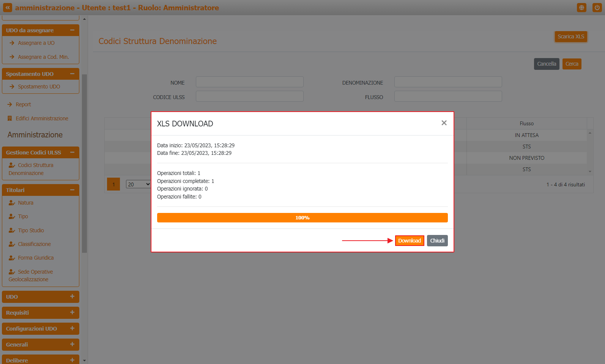Expand the Requisiti section

(72, 312)
